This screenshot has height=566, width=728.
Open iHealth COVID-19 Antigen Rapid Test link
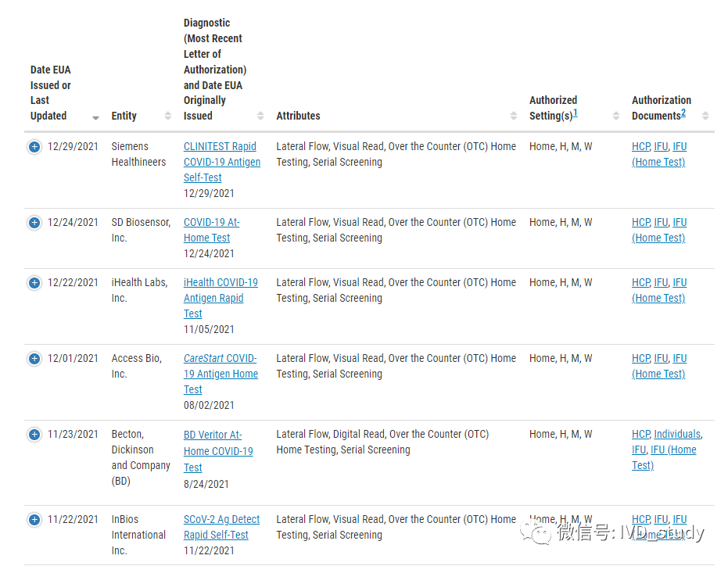[x=221, y=298]
